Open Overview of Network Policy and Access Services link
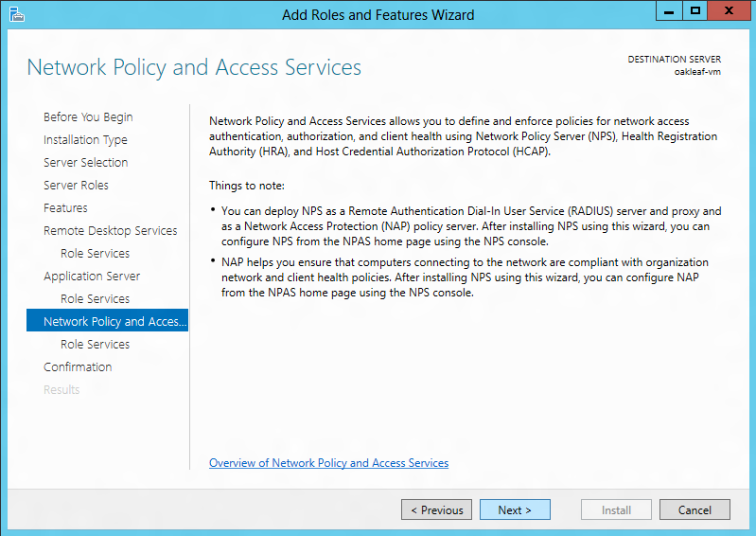The image size is (756, 536). [x=329, y=463]
